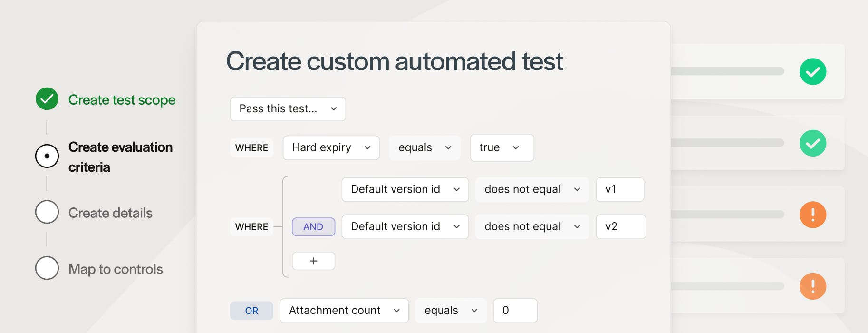Toggle the OR logical operator button

(x=251, y=311)
